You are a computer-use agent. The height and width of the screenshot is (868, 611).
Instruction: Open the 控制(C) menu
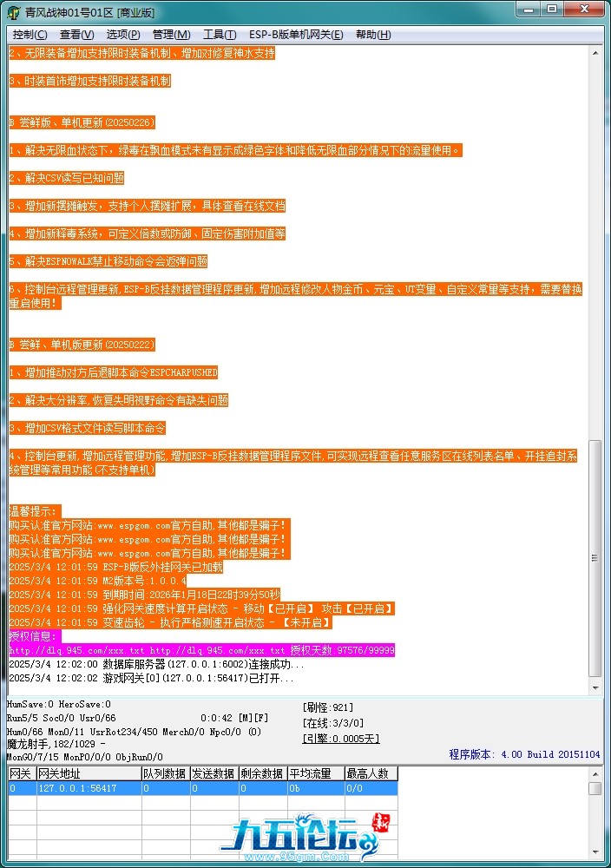coord(30,35)
